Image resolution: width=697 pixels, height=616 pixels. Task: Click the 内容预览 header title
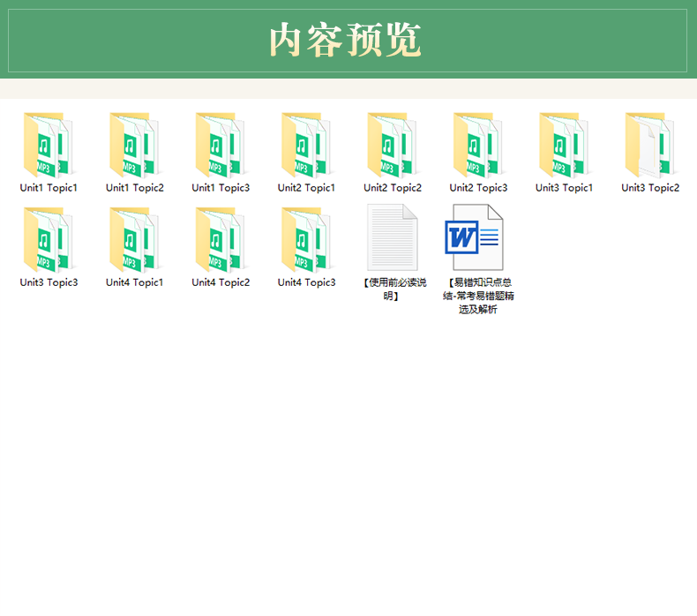click(345, 40)
